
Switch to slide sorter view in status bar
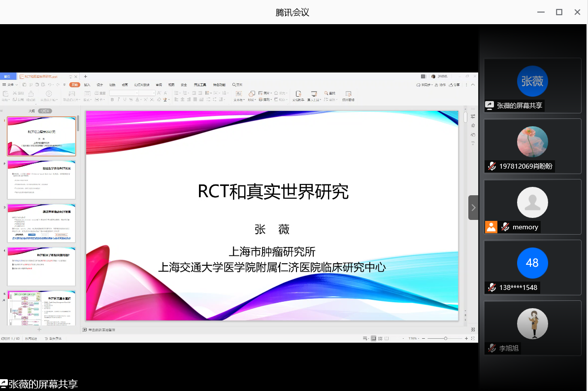pyautogui.click(x=380, y=338)
